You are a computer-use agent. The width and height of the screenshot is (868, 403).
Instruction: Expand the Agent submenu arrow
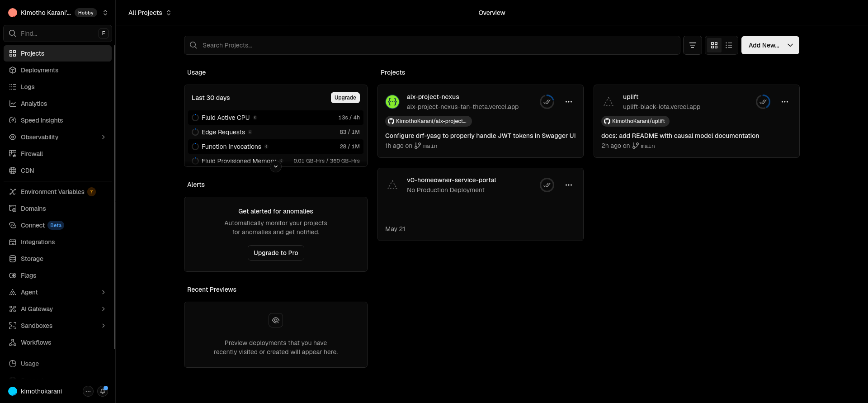pos(104,292)
